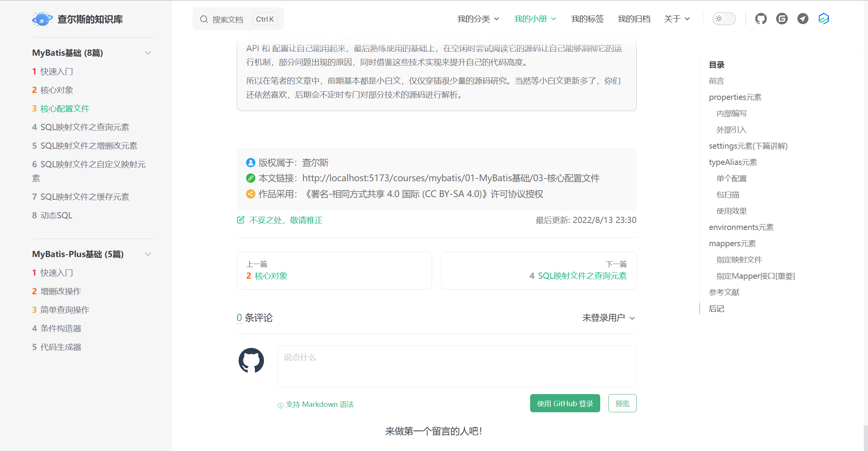The height and width of the screenshot is (451, 868).
Task: Click the 预览 button
Action: 622,403
